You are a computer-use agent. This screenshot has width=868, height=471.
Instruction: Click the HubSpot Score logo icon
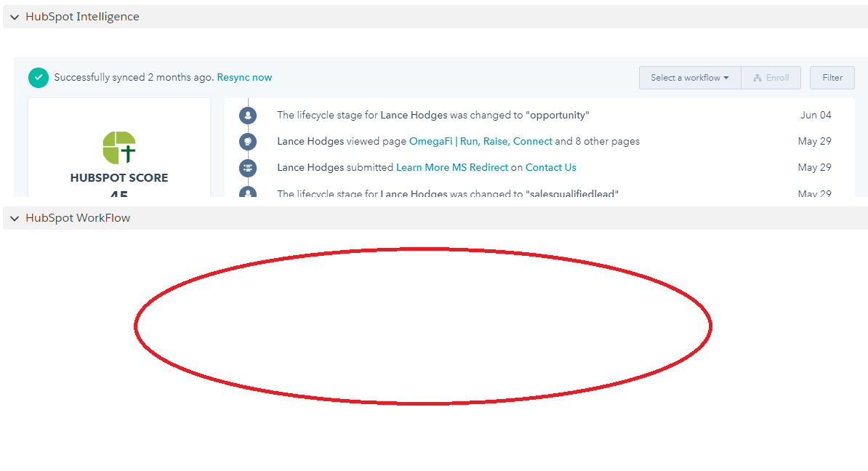[x=119, y=148]
